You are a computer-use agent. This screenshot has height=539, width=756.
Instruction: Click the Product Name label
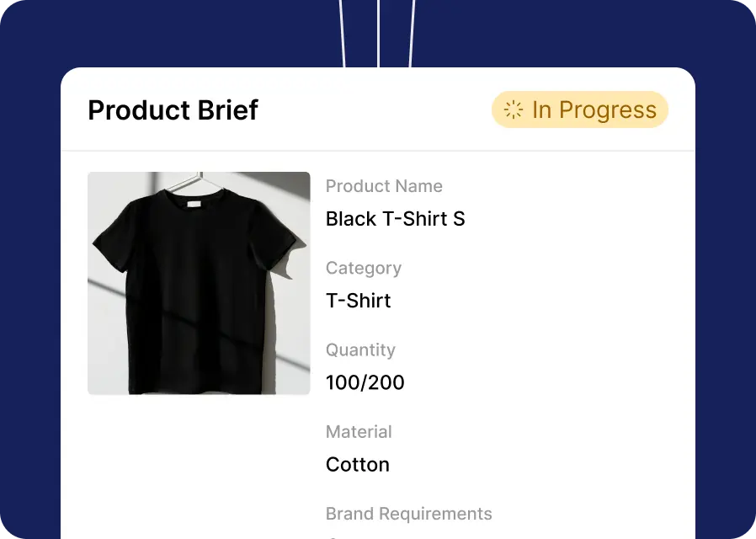coord(384,186)
